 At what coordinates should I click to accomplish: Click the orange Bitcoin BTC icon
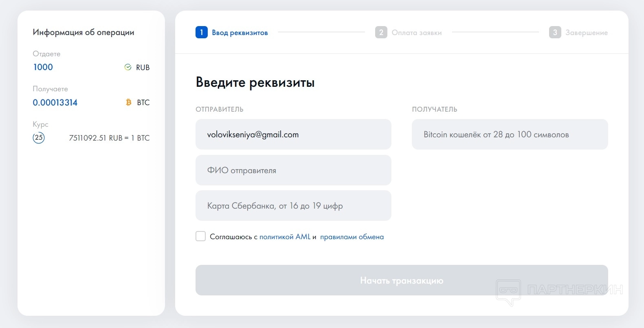pyautogui.click(x=129, y=102)
